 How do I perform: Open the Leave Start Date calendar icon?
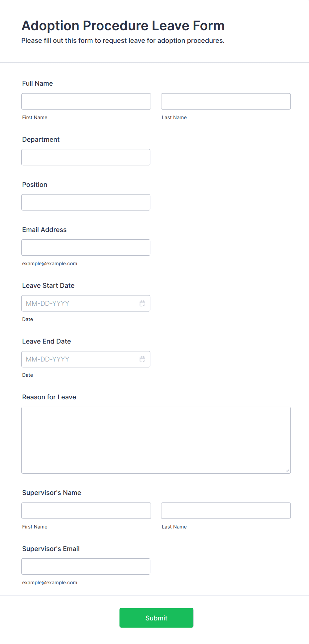[x=143, y=303]
